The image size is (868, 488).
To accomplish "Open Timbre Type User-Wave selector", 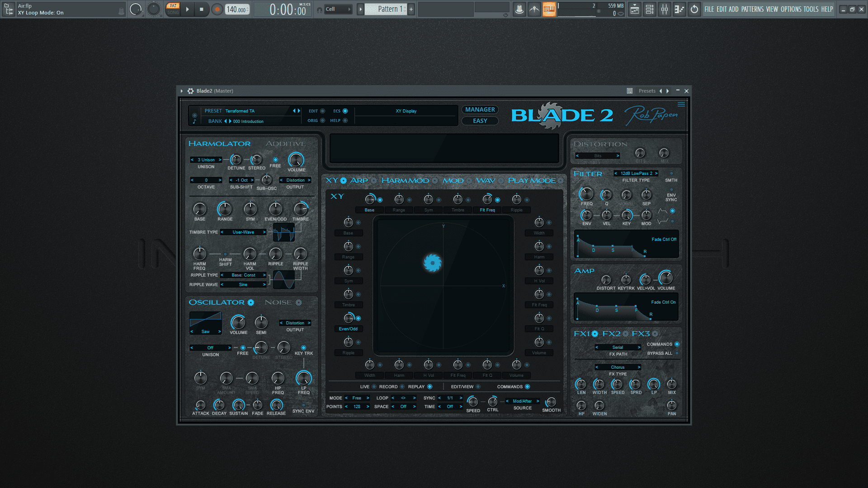I will [244, 232].
